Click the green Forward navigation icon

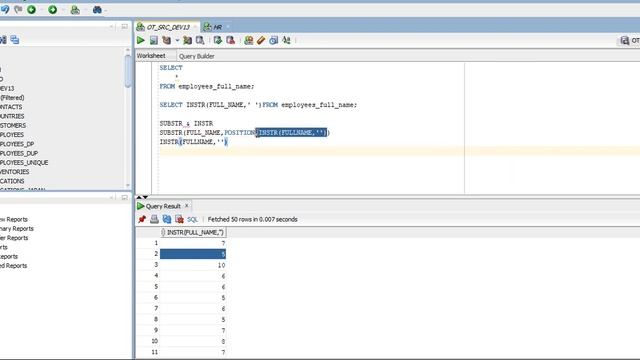(52, 9)
